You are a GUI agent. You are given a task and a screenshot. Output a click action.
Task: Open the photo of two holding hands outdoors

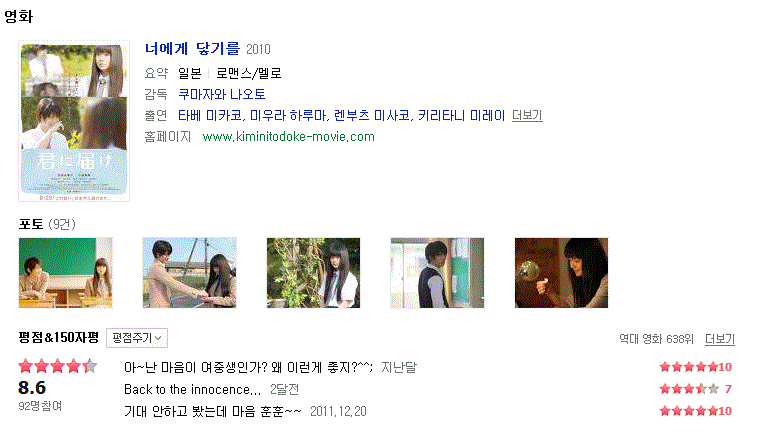[190, 273]
